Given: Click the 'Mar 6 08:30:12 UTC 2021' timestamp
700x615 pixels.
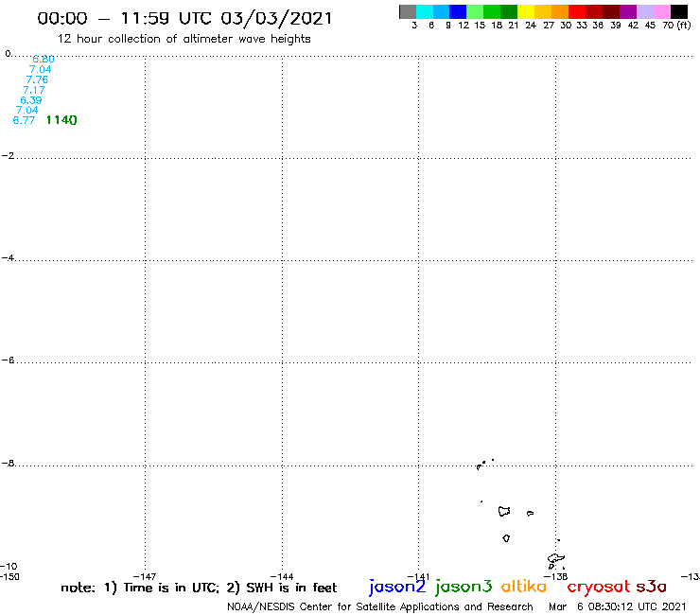Looking at the screenshot, I should [x=617, y=607].
